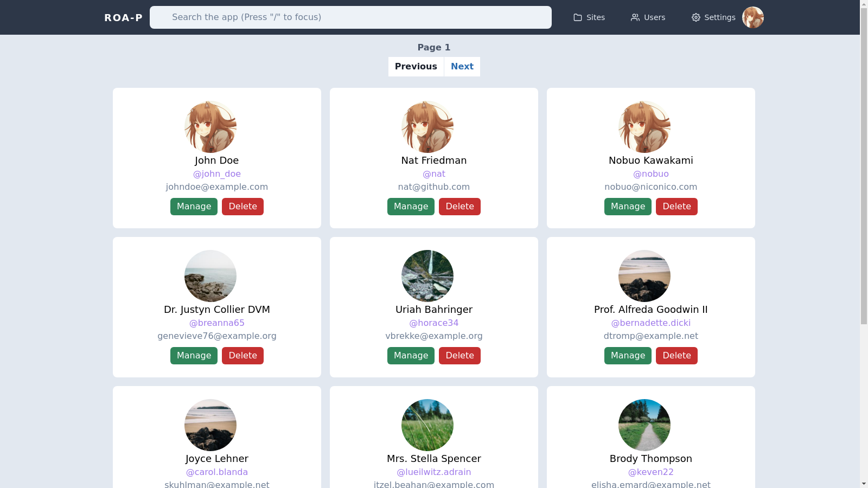Viewport: 868px width, 488px height.
Task: Open the @nobuo username link
Action: [650, 174]
